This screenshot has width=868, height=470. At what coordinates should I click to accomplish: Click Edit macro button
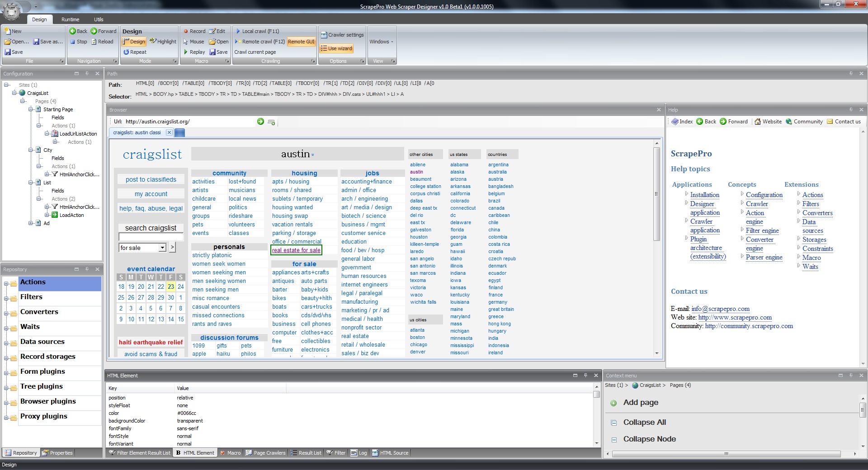coord(217,31)
